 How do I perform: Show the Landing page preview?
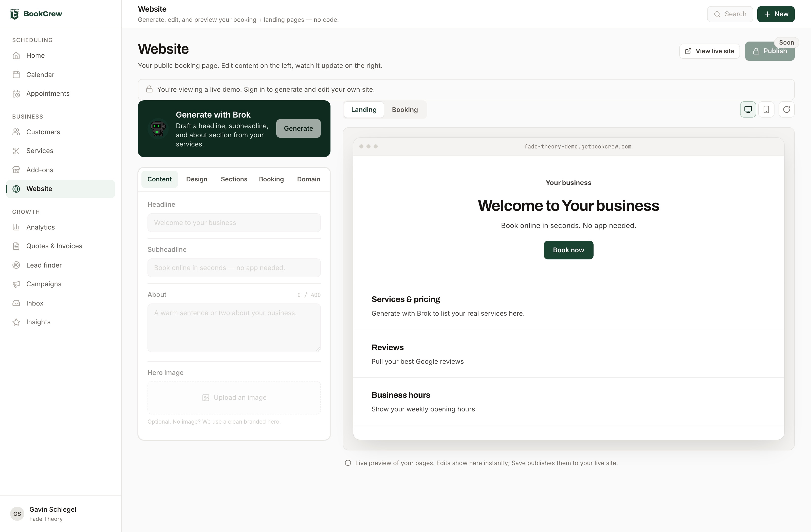[x=364, y=110]
